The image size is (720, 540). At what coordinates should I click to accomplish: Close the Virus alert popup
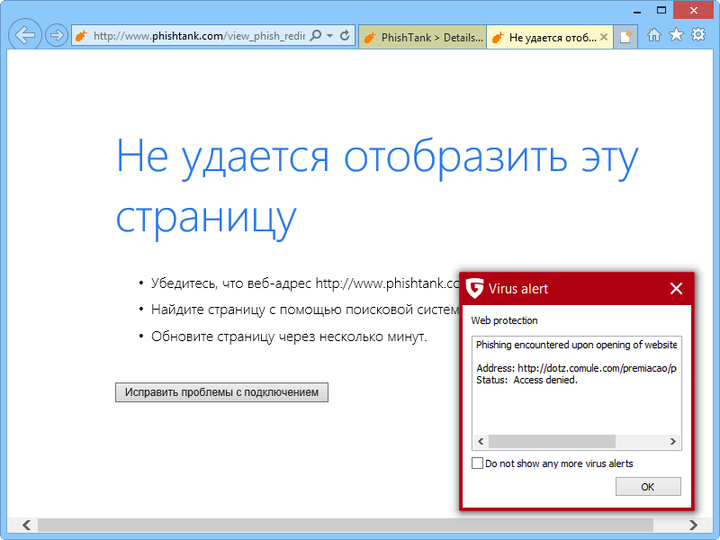[x=676, y=288]
